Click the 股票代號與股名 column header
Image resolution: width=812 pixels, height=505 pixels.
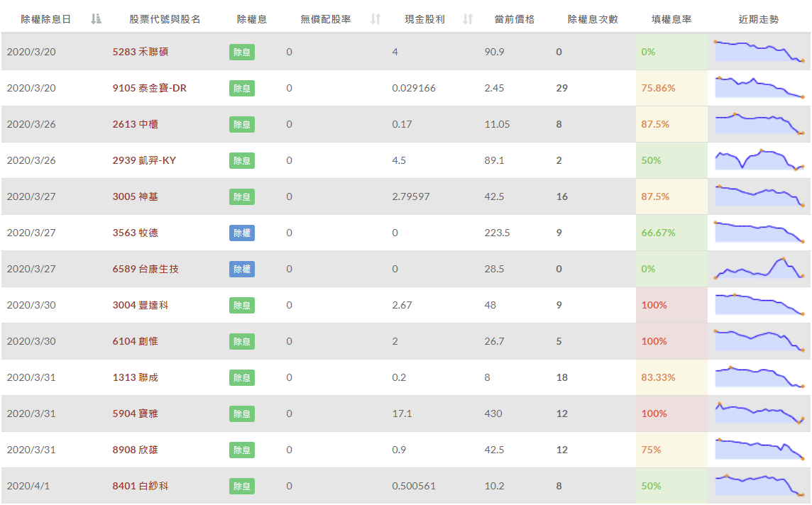[x=165, y=19]
